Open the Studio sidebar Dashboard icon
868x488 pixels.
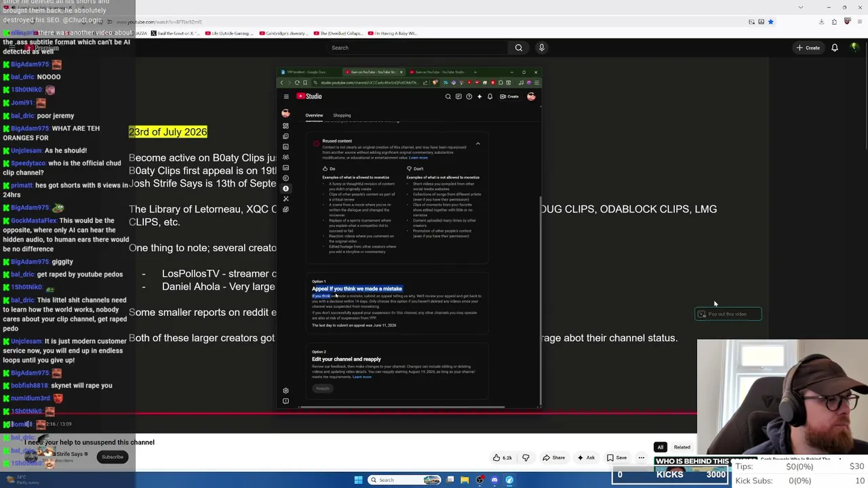(x=285, y=126)
